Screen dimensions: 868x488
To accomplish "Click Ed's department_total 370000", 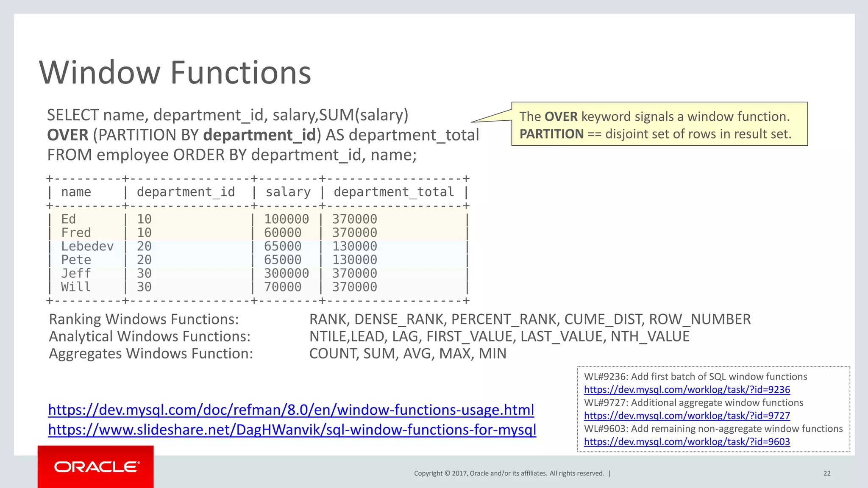I will [x=355, y=219].
